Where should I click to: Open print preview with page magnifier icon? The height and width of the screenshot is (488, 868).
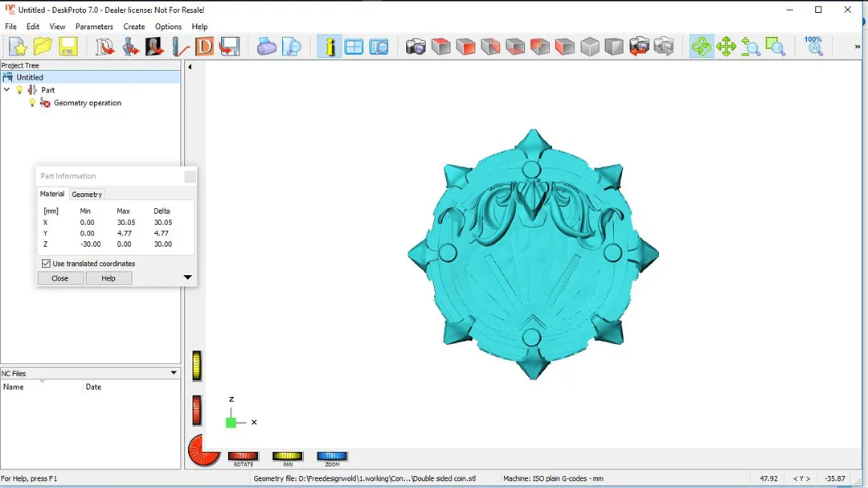coord(292,47)
